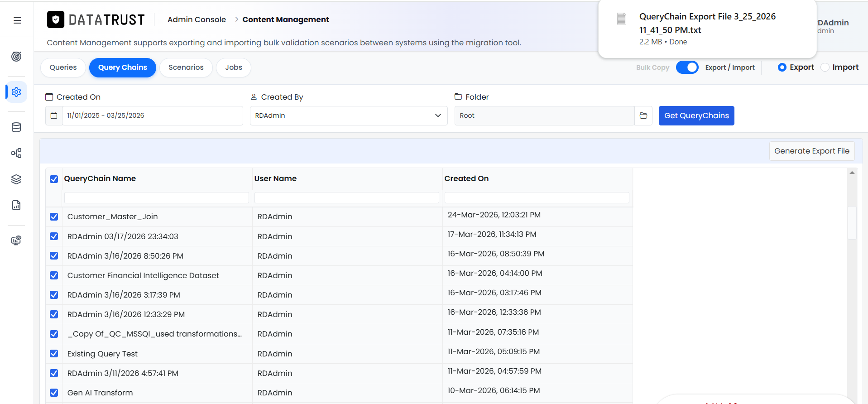868x404 pixels.
Task: Click the DataTrust shield logo
Action: click(x=56, y=19)
